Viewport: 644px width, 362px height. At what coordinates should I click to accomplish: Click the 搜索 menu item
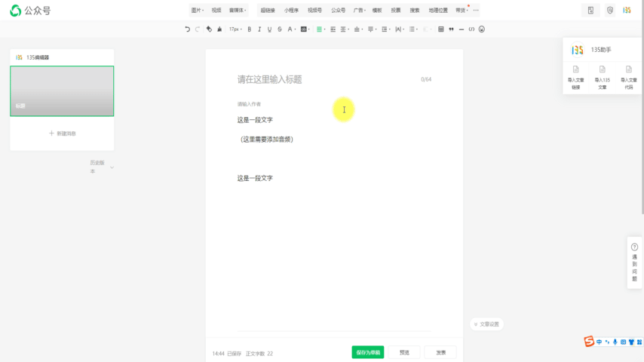click(415, 11)
